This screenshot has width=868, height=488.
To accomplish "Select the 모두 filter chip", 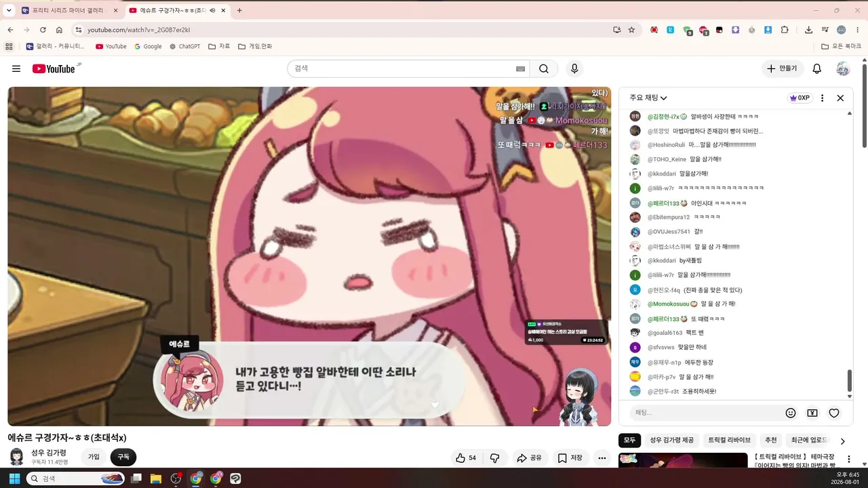I will pyautogui.click(x=630, y=441).
